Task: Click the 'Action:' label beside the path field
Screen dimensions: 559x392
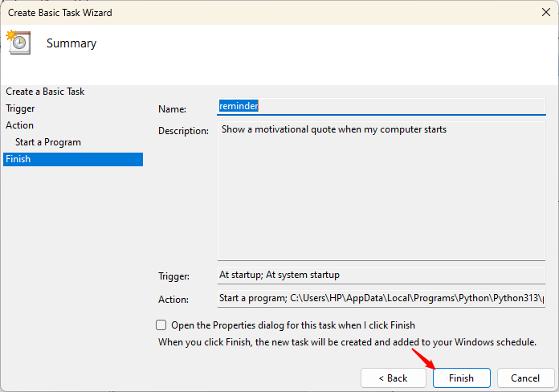Action: (173, 300)
